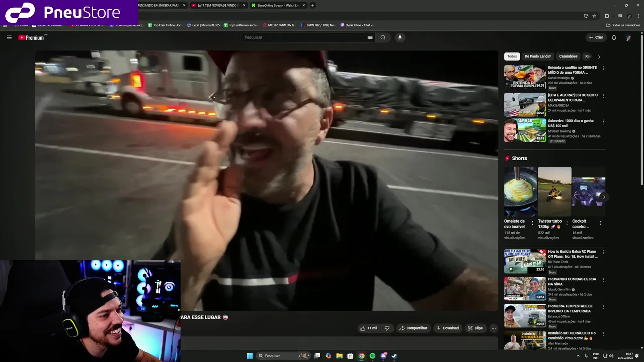The image size is (644, 362).
Task: Click the Clipe button
Action: point(475,328)
